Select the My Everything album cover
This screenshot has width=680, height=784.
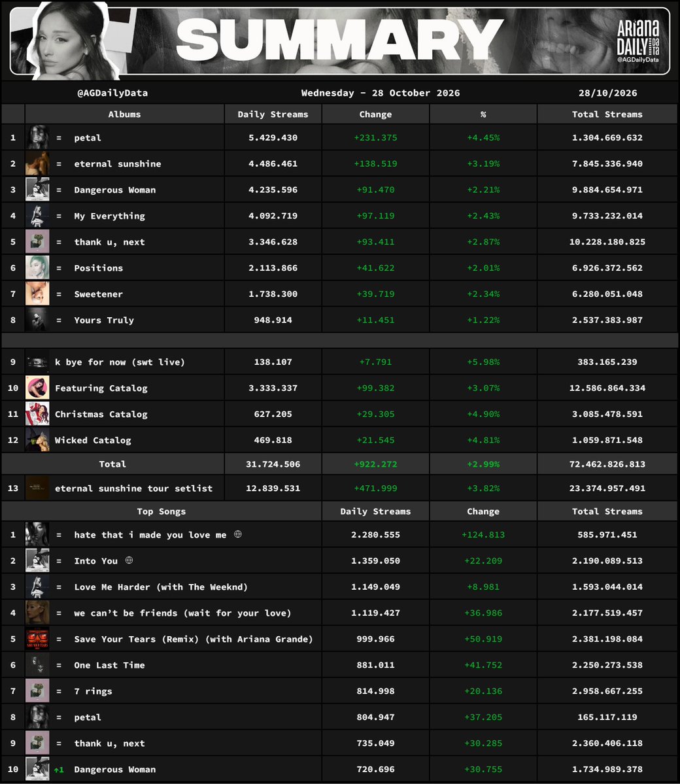pyautogui.click(x=37, y=216)
